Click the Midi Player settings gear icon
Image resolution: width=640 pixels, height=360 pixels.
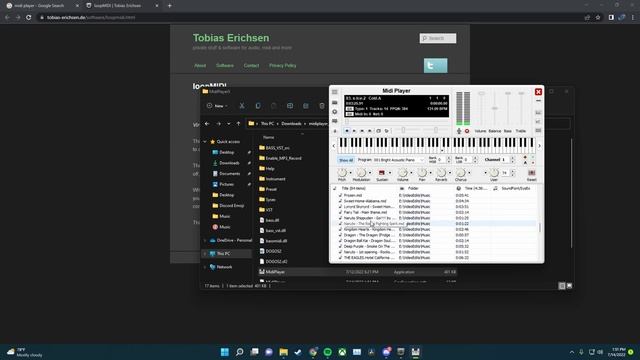point(335,111)
